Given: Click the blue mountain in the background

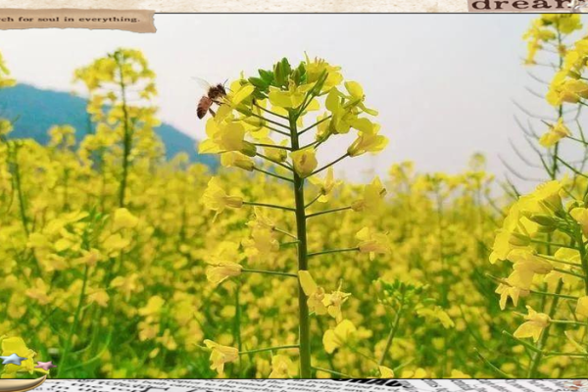Looking at the screenshot, I should [59, 113].
